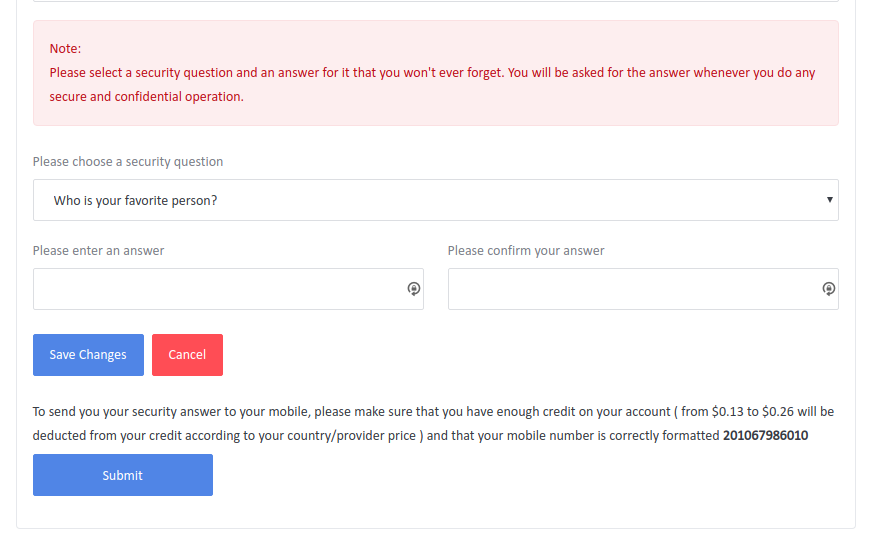Click the key icon inside the confirm answer field
The width and height of the screenshot is (874, 539).
pyautogui.click(x=829, y=289)
